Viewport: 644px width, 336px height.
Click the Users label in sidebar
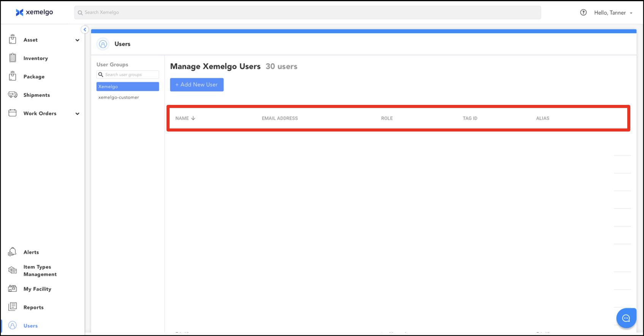[30, 326]
